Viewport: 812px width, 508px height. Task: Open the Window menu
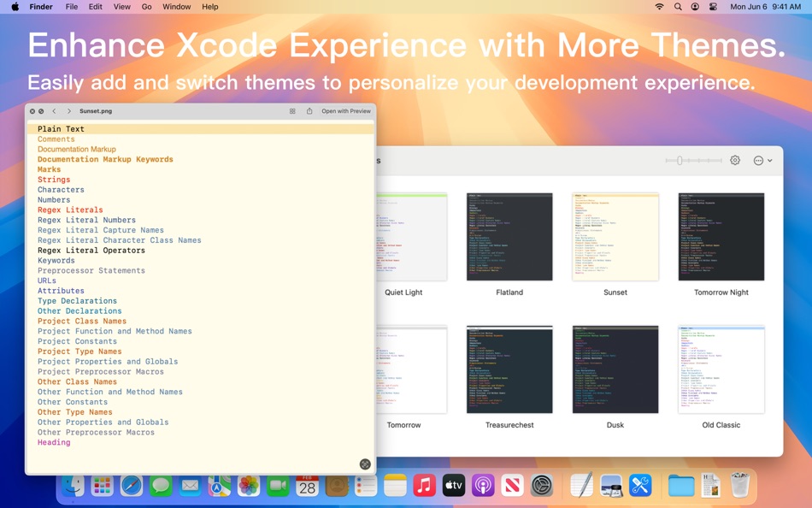pyautogui.click(x=177, y=7)
